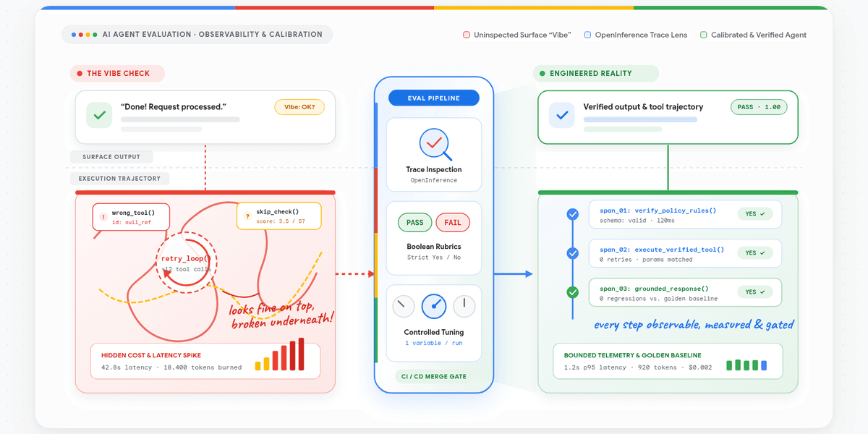Select THE VIBE CHECK header pill
Screen dimensions: 868x434
[118, 74]
